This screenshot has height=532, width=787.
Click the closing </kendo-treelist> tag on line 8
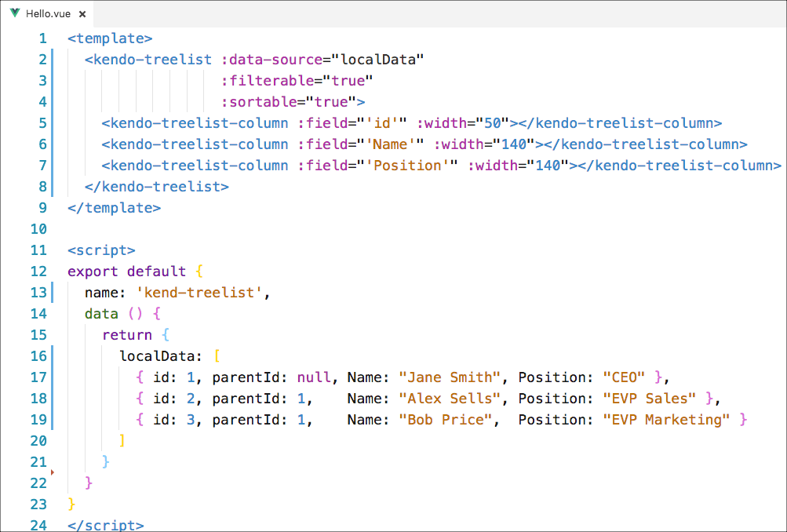tap(157, 187)
